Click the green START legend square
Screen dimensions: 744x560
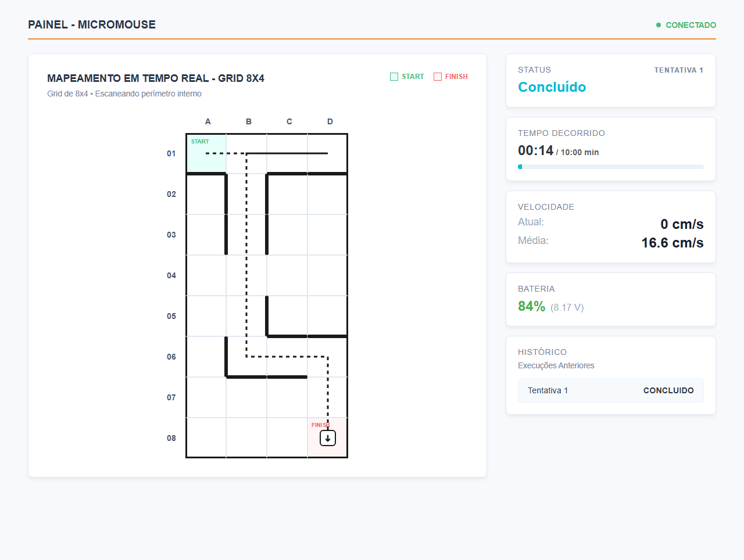(x=394, y=77)
